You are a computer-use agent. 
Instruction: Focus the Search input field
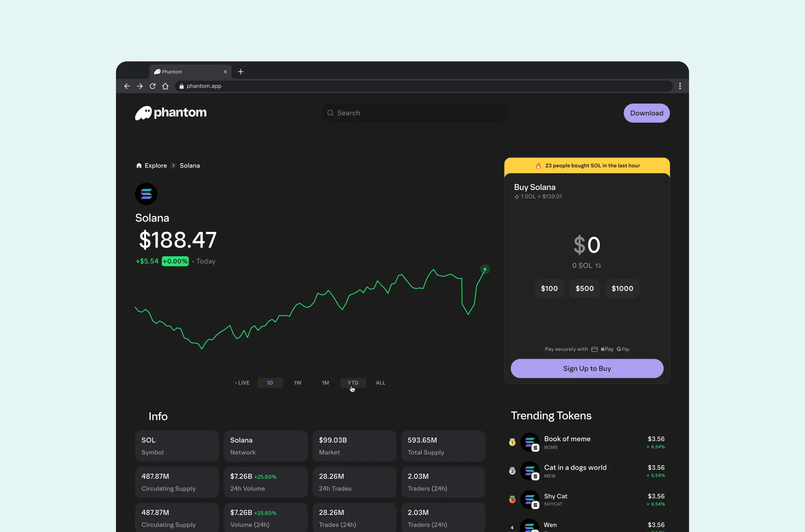(x=415, y=113)
